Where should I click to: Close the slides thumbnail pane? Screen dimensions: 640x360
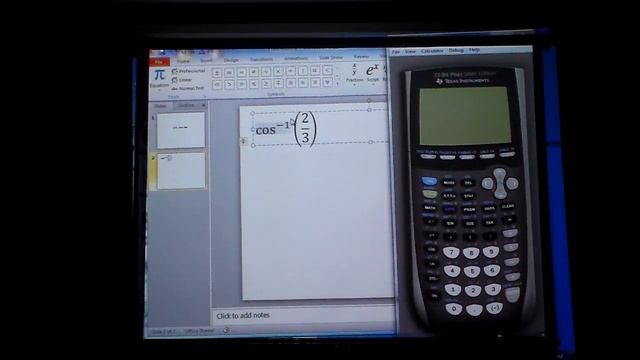(x=204, y=105)
